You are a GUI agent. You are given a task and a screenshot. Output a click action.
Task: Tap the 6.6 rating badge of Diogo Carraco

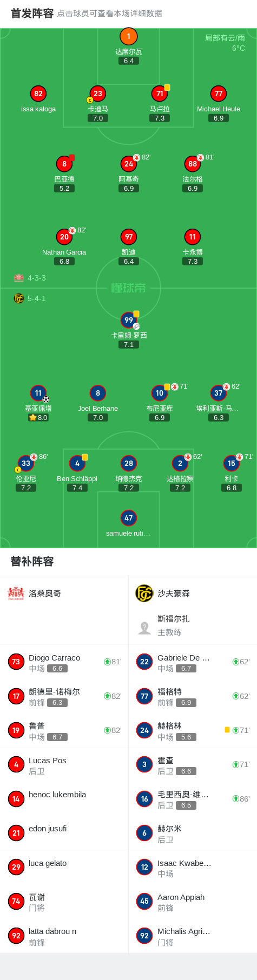(x=57, y=669)
